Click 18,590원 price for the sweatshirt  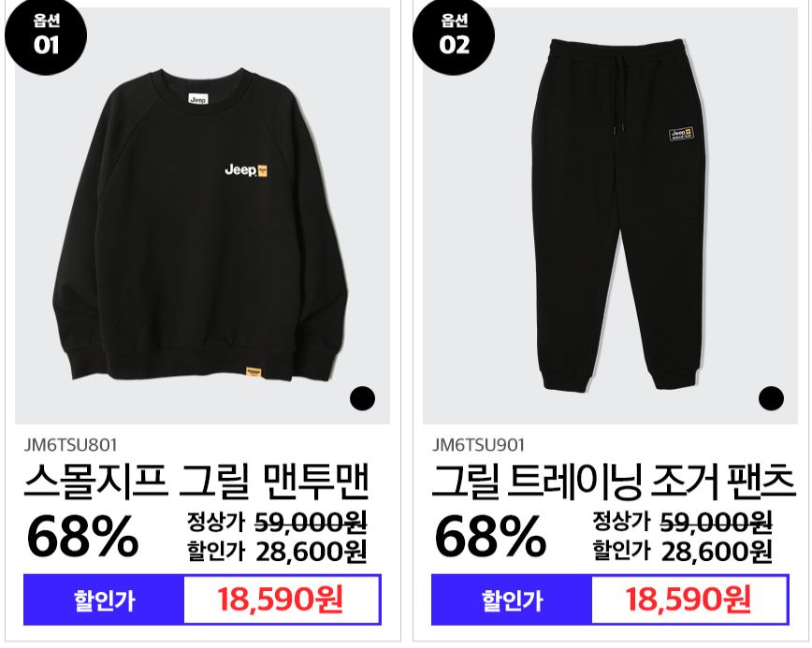tap(280, 599)
